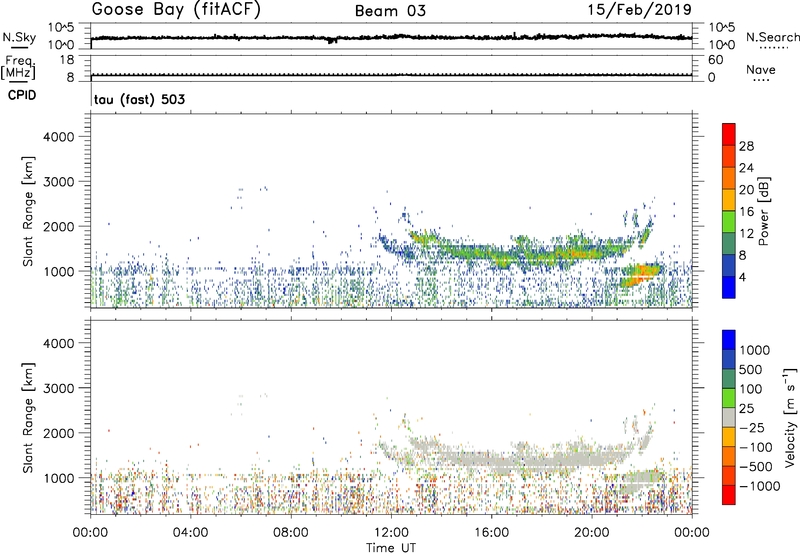Click the '4000' tick on the power panel
Image resolution: width=800 pixels, height=554 pixels.
click(x=59, y=137)
